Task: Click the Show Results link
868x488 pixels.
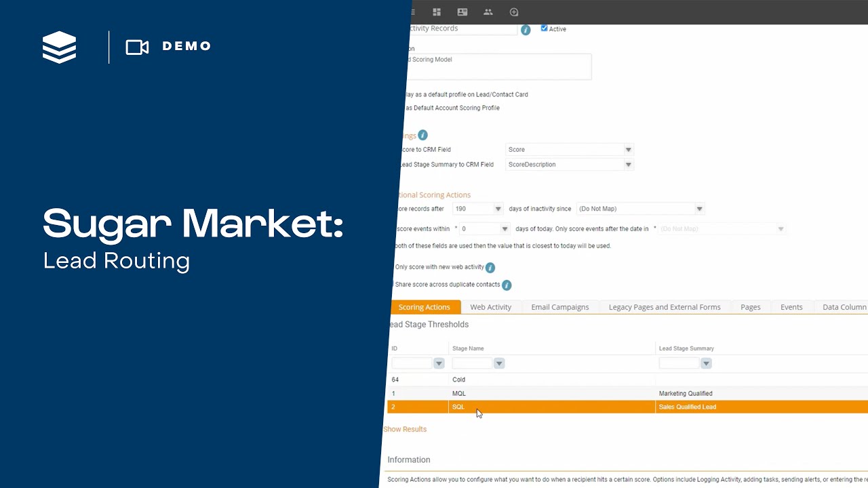Action: (405, 429)
